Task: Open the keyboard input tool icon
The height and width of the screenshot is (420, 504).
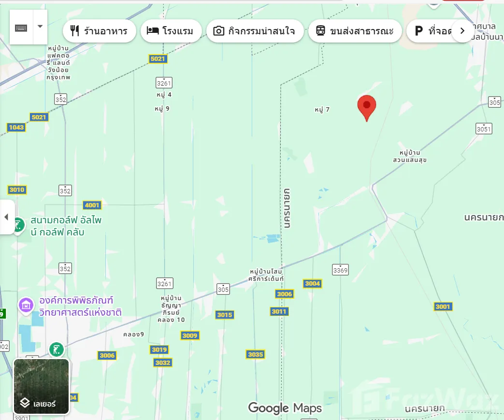Action: 21,28
